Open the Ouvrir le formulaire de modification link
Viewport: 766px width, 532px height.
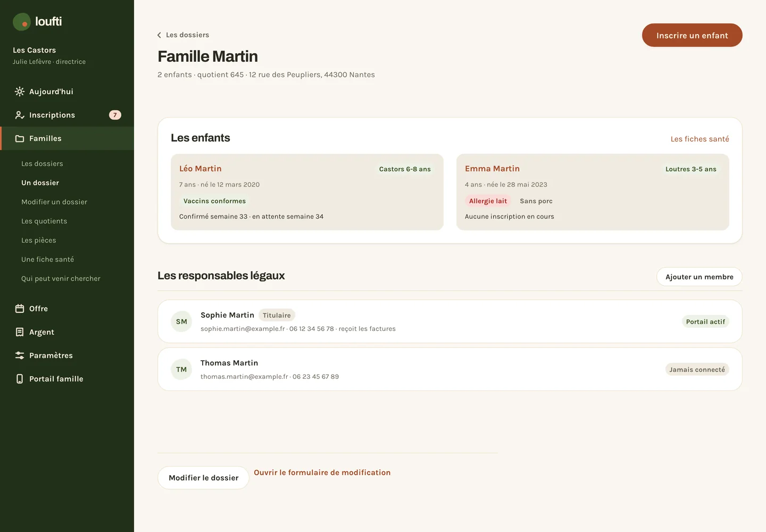tap(322, 472)
